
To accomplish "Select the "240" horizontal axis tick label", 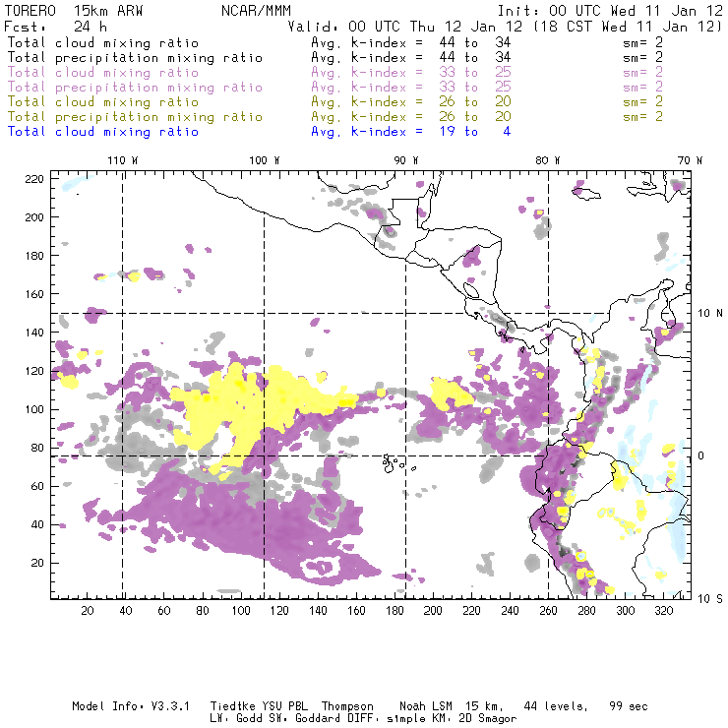I will (510, 611).
